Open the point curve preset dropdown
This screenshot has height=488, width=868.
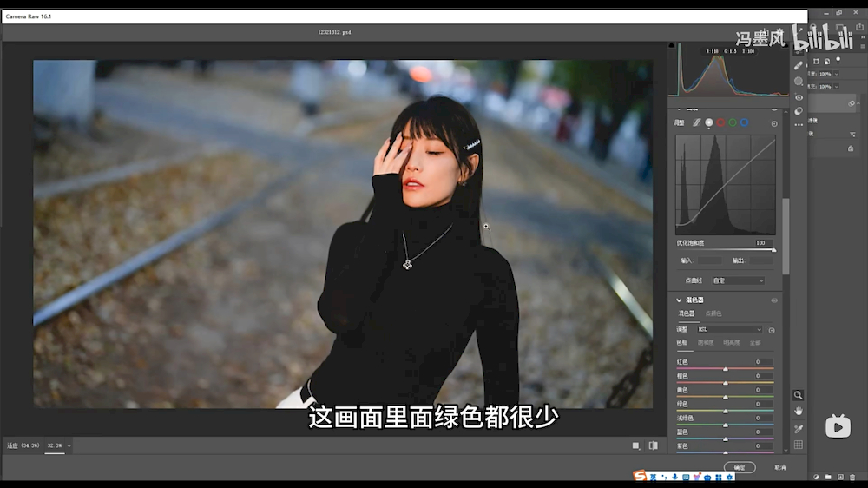(x=738, y=280)
